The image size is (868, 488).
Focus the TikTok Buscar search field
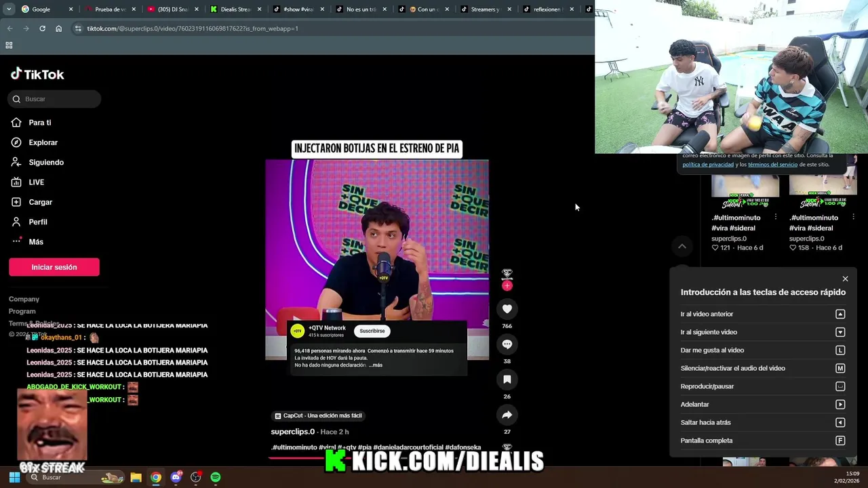pyautogui.click(x=54, y=99)
